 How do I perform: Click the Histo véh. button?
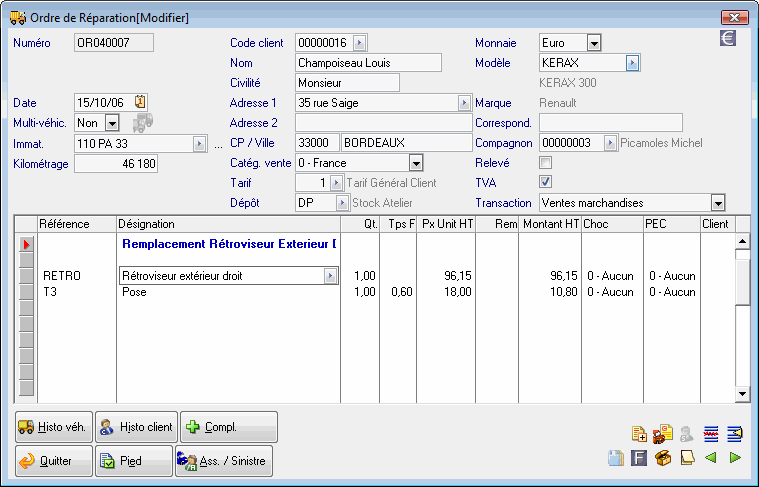pos(52,427)
